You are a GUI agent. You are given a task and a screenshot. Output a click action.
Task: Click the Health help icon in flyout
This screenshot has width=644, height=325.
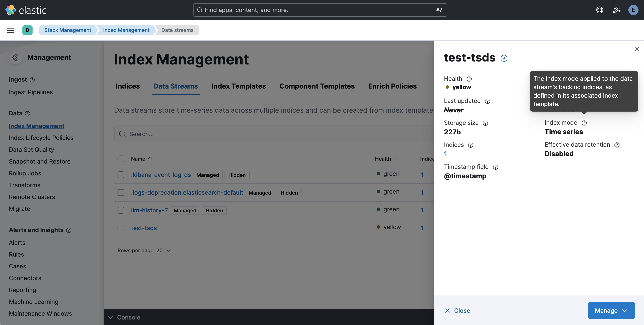469,79
